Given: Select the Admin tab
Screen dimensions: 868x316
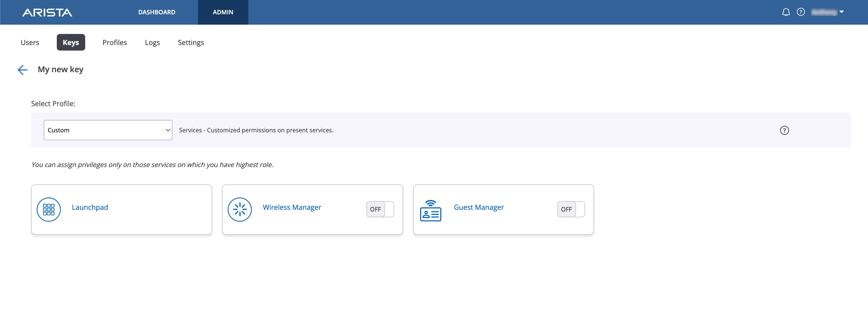Looking at the screenshot, I should (x=223, y=12).
